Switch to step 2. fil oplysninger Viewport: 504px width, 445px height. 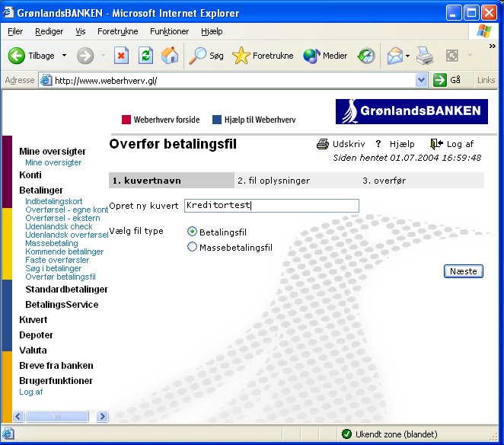coord(274,181)
